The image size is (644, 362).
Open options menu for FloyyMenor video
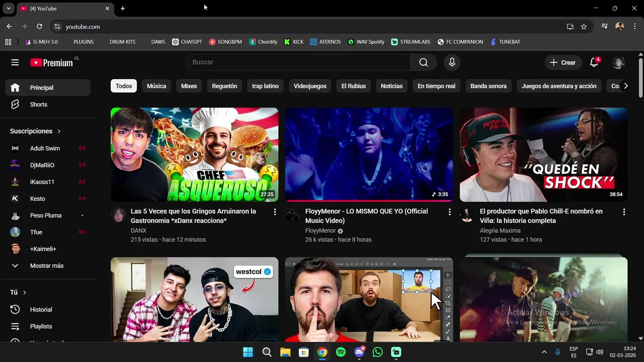point(449,212)
